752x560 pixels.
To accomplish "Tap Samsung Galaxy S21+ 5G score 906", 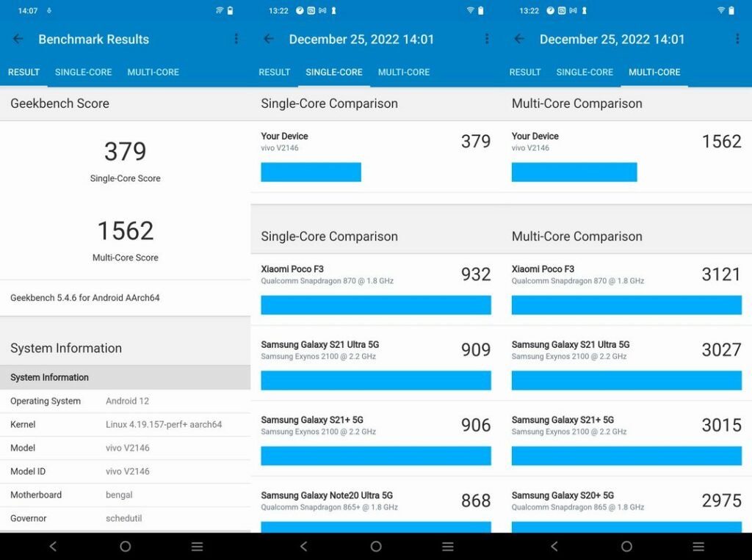I will tap(476, 425).
